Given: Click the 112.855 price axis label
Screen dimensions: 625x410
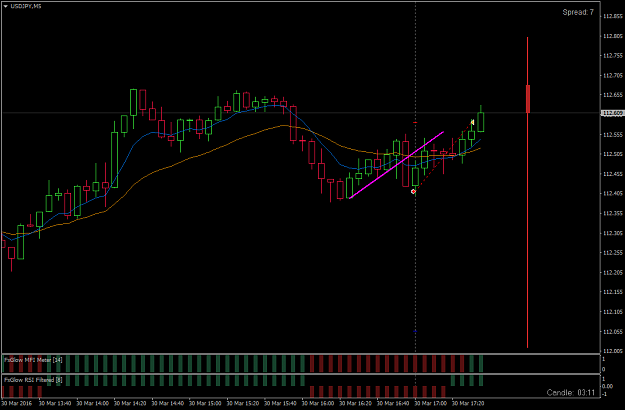Looking at the screenshot, I should point(613,16).
